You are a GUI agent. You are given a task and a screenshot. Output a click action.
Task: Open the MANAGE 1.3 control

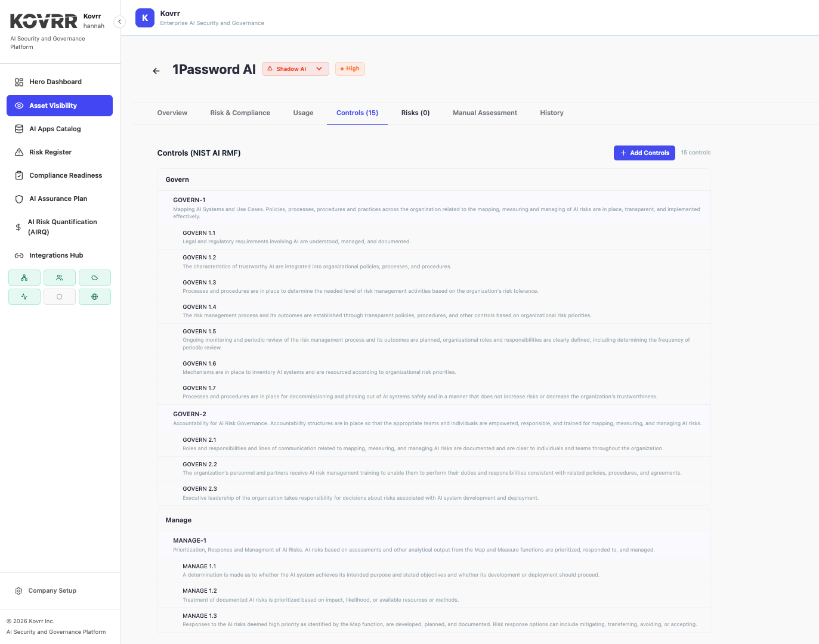434,620
